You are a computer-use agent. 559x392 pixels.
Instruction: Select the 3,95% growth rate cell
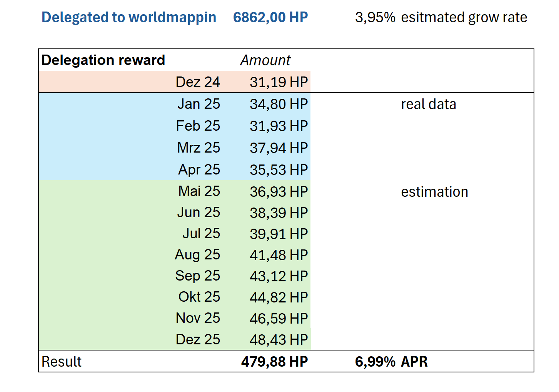[375, 17]
